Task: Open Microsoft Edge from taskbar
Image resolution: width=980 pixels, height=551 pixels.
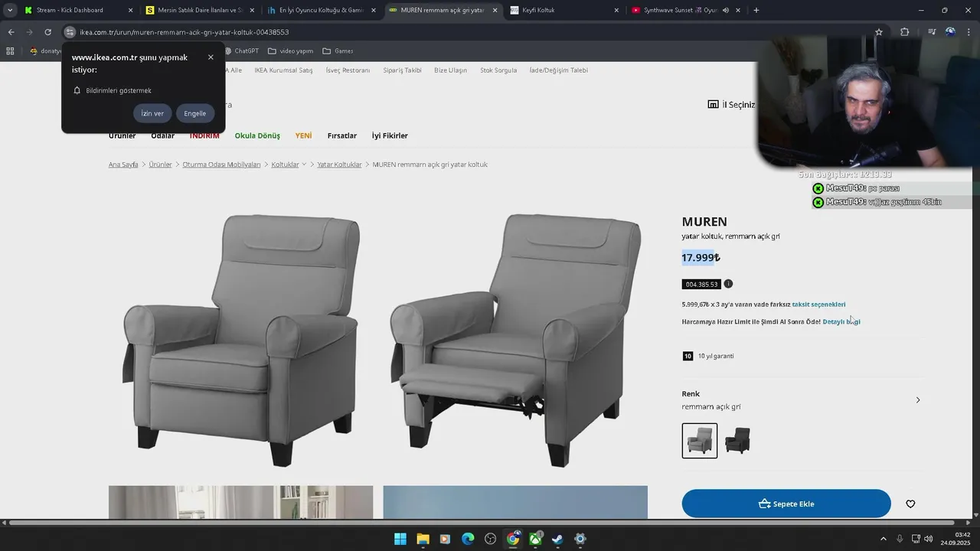Action: pyautogui.click(x=468, y=539)
